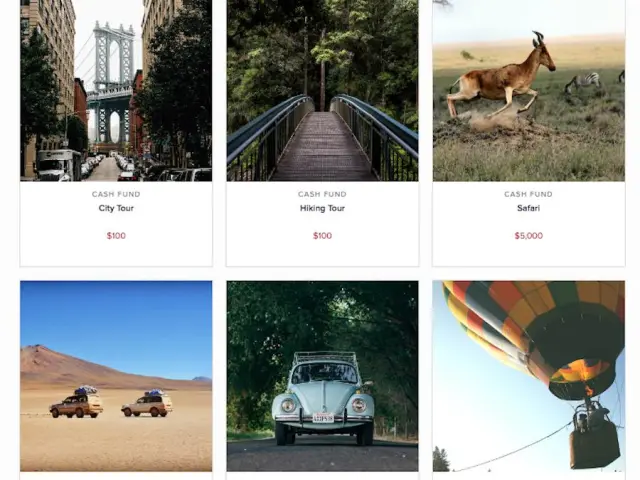This screenshot has width=640, height=480.
Task: Click the City Tour title
Action: [x=116, y=208]
